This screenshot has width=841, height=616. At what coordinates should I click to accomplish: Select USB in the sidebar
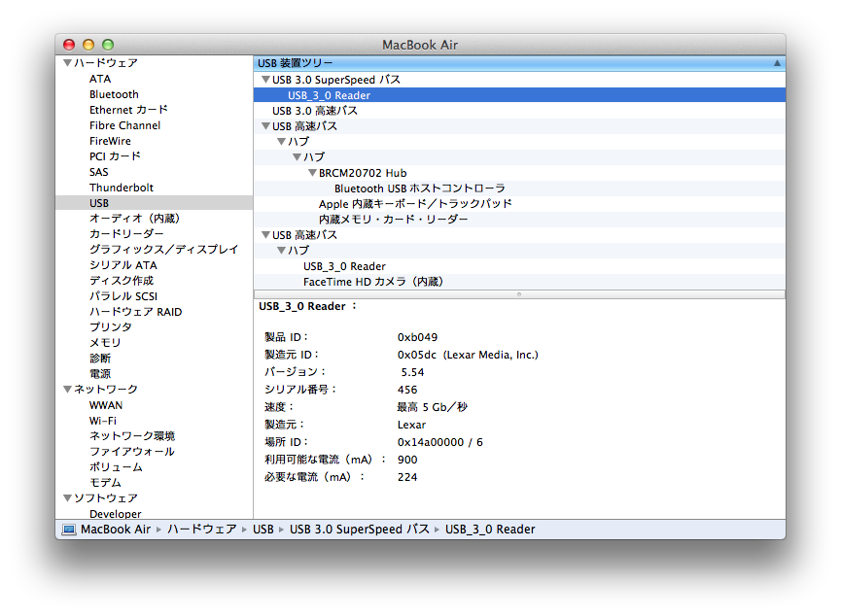tap(154, 203)
